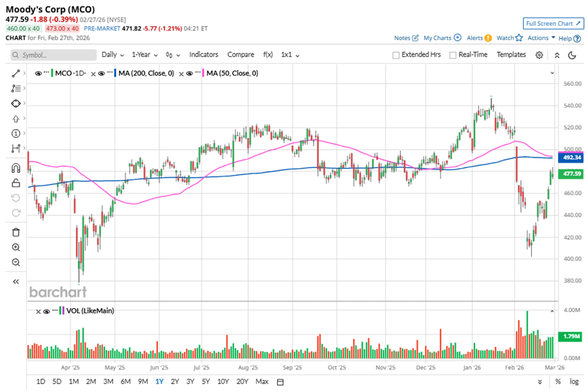The image size is (588, 392).
Task: Switch to dark mode moon icon
Action: point(572,55)
